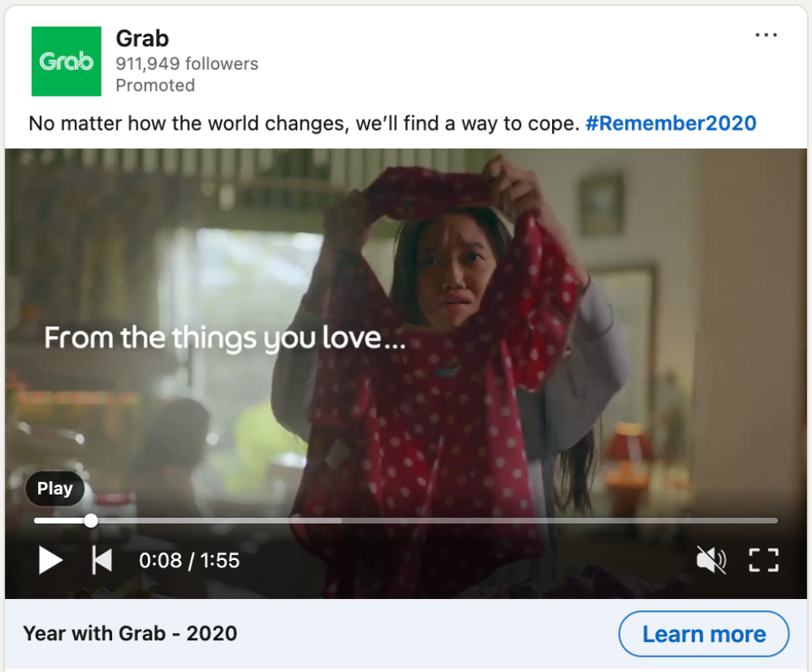The image size is (812, 672).
Task: Open the three-dot post options menu
Action: (x=766, y=35)
